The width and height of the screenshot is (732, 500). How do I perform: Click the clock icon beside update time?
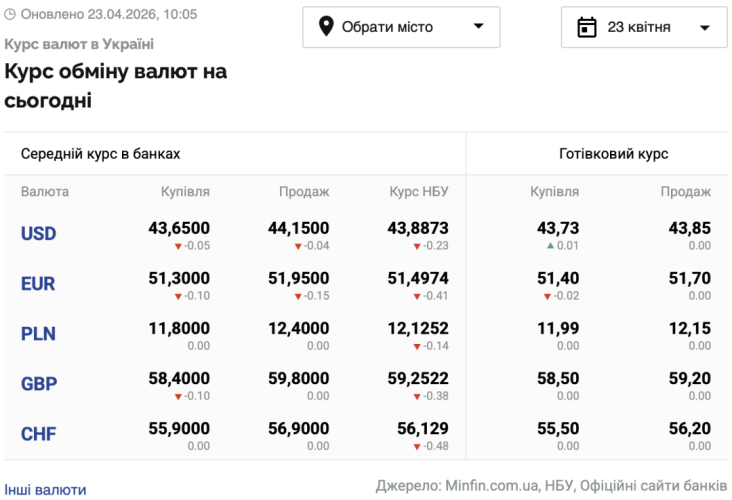click(x=11, y=15)
